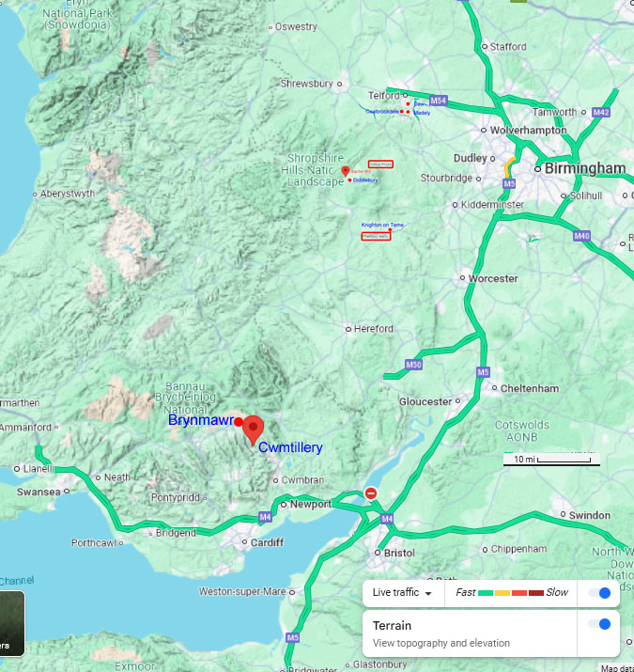Viewport: 634px width, 672px height.
Task: Click the M5 shield near Cheltenham
Action: pos(483,372)
